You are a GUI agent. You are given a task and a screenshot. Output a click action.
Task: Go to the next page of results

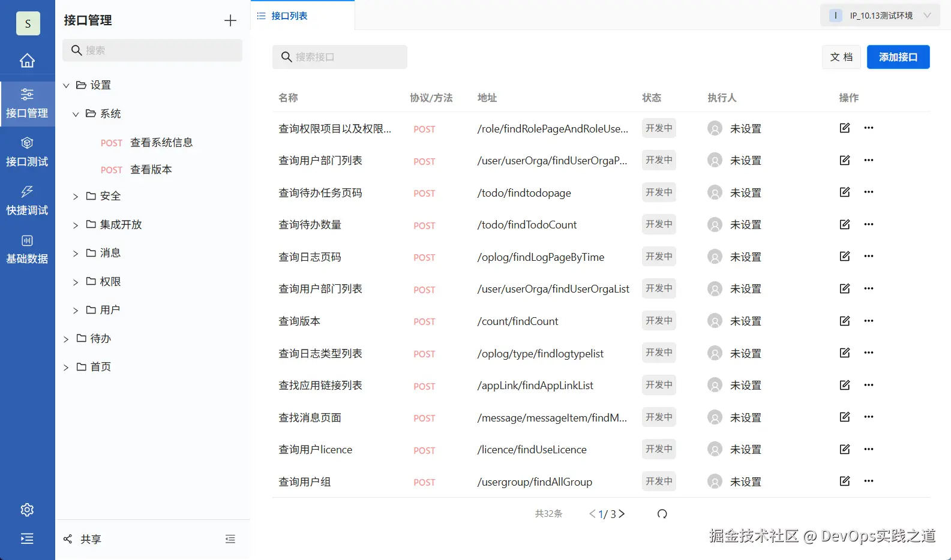pyautogui.click(x=622, y=514)
